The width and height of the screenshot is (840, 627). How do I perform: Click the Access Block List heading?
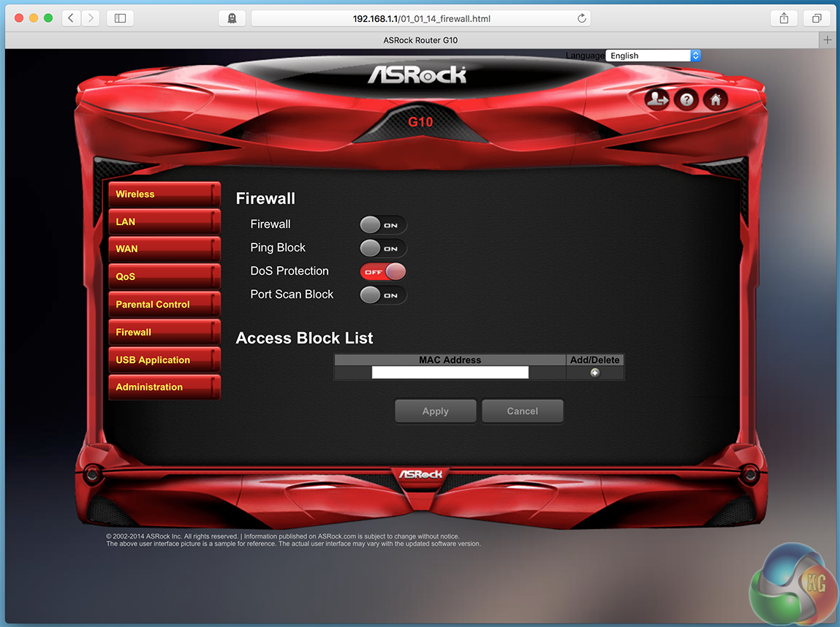coord(304,338)
